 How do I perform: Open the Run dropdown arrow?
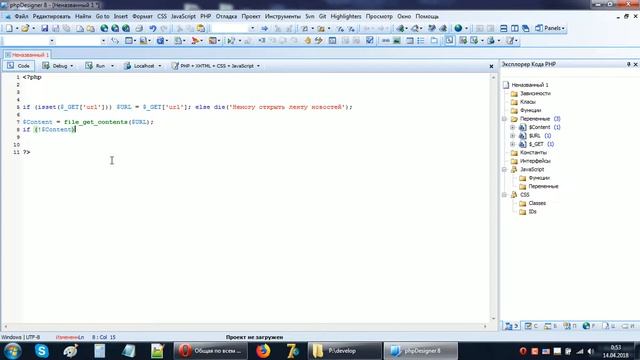pos(112,66)
